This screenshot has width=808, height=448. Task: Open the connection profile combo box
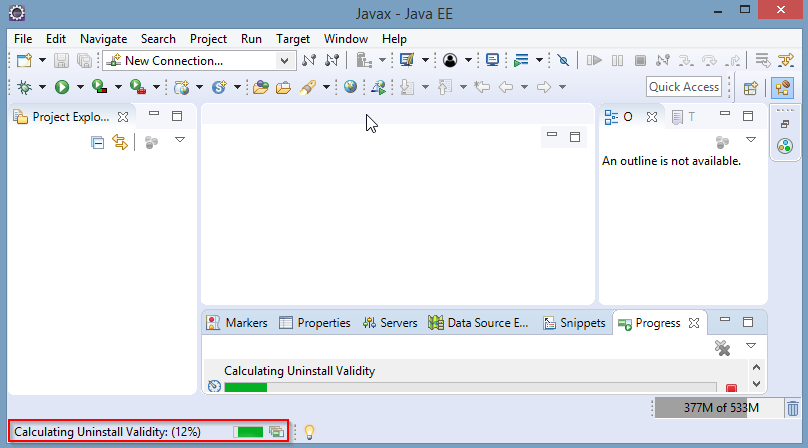(x=198, y=61)
